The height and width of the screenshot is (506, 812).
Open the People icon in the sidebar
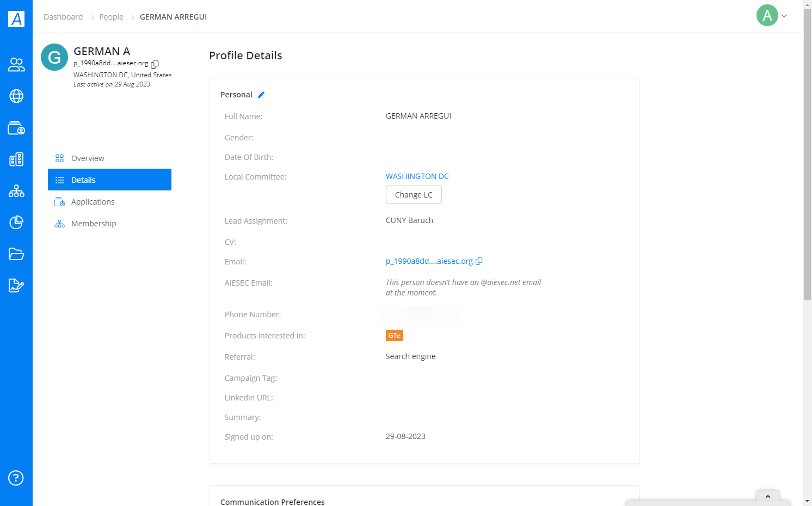click(x=16, y=65)
